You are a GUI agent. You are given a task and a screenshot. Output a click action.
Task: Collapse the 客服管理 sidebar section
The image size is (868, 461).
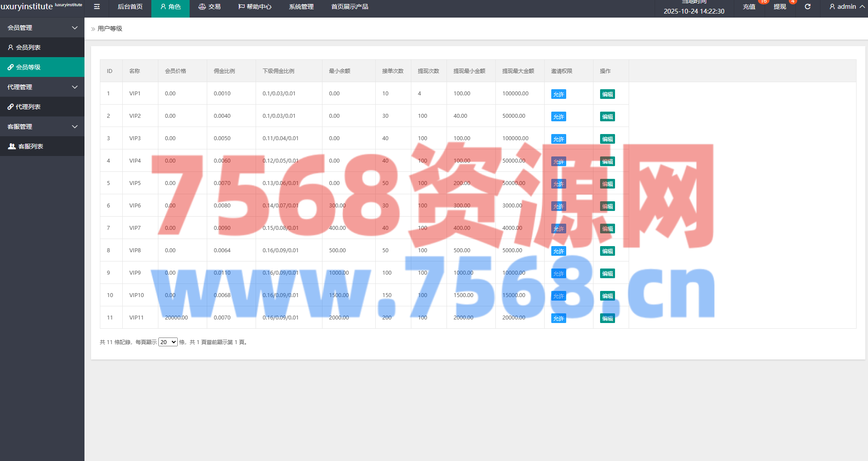pyautogui.click(x=42, y=127)
